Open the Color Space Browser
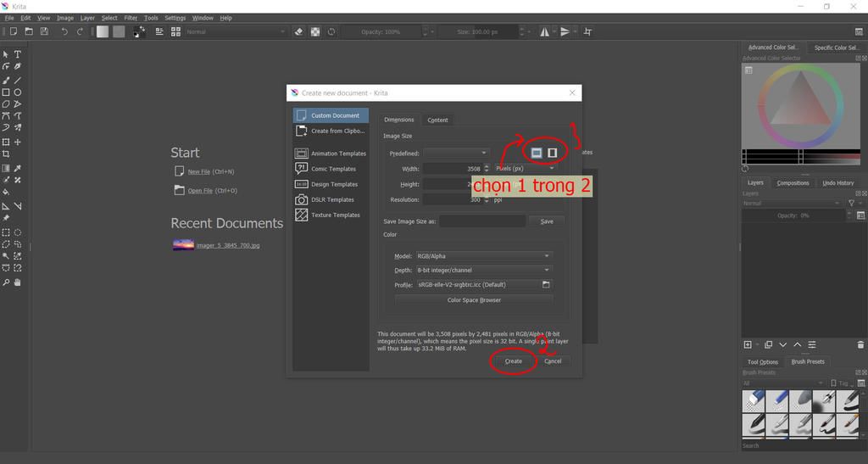The image size is (868, 464). (x=474, y=300)
